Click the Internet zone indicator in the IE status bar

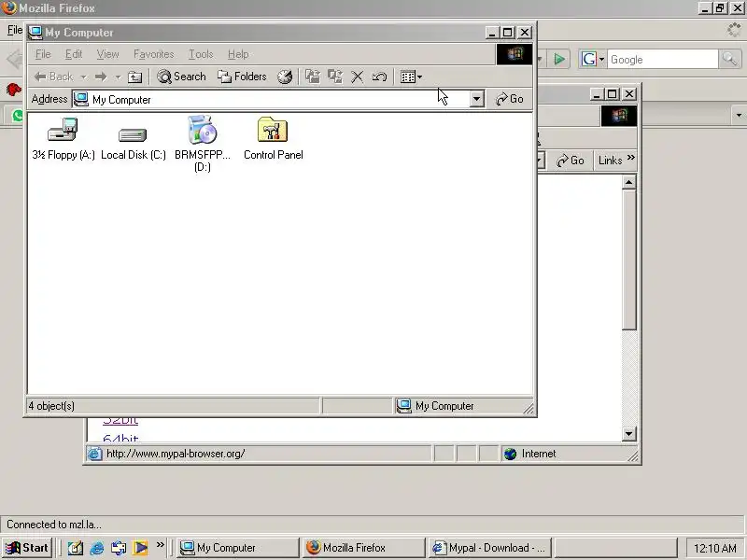tap(529, 454)
